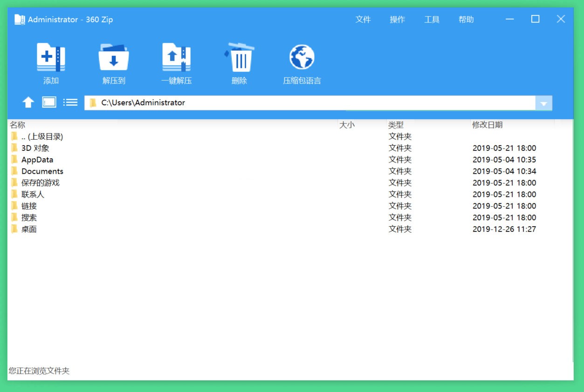Click the folder icon of 联系人
Viewport: 584px width, 392px height.
pyautogui.click(x=14, y=194)
